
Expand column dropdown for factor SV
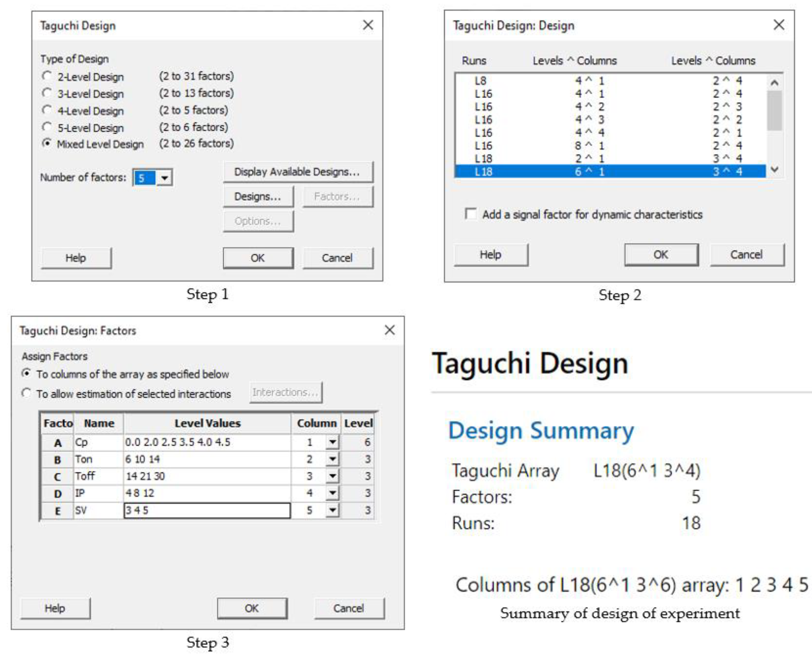coord(332,510)
